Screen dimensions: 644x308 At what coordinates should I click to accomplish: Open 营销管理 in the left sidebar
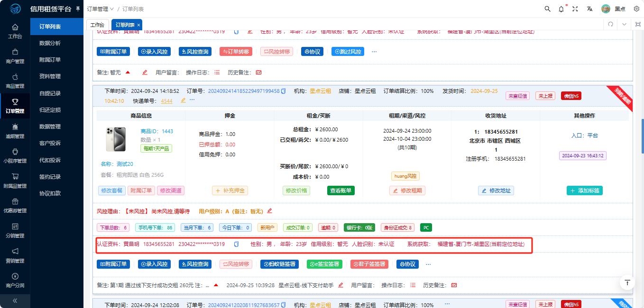tap(15, 255)
